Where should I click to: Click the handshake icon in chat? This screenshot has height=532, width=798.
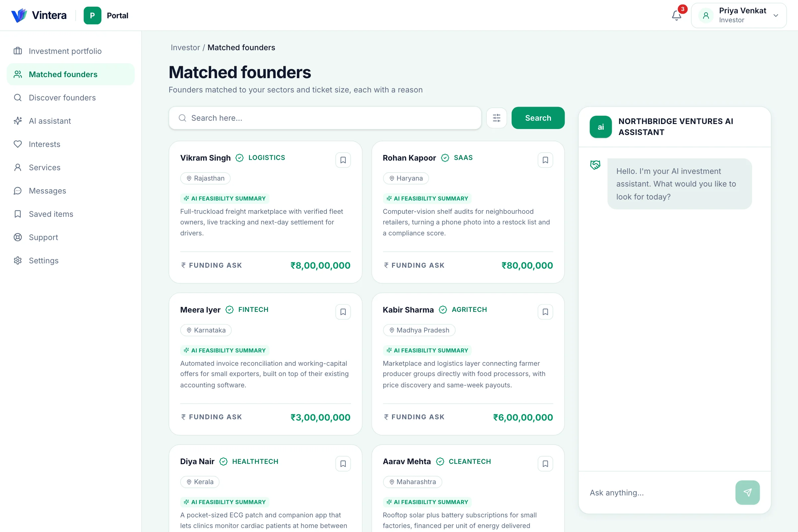coord(595,165)
